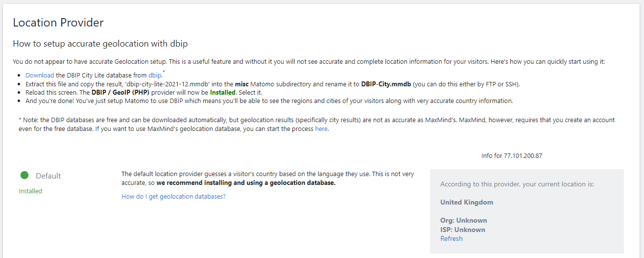
Task: Click the 'Info for 77.101.200.87' text
Action: (512, 156)
